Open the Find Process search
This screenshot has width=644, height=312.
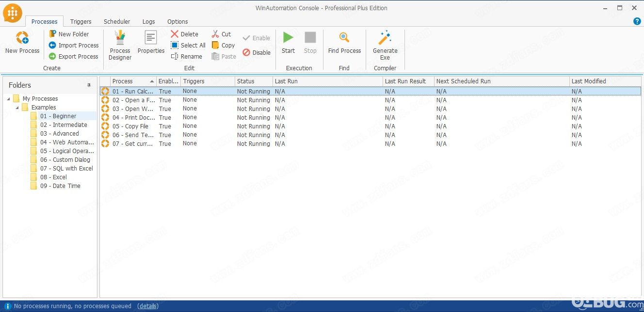344,42
